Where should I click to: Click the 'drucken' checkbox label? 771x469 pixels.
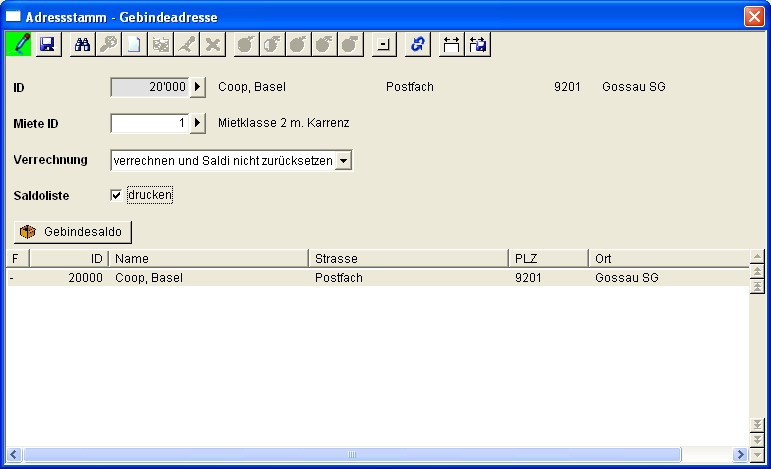tap(150, 195)
